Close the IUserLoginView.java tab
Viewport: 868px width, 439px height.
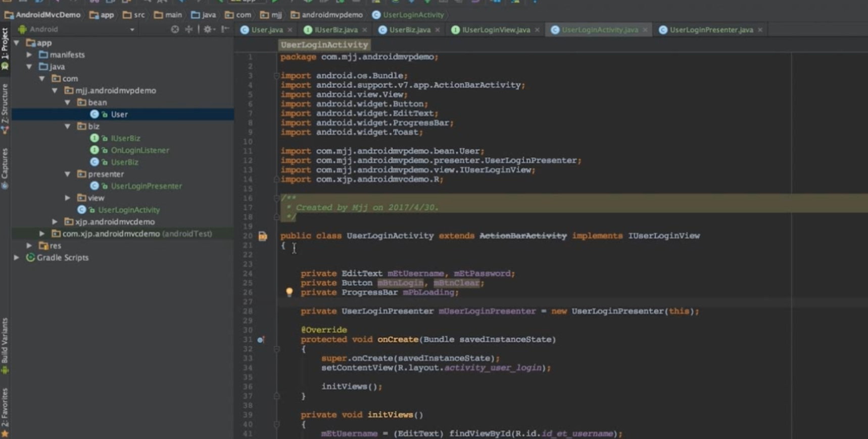click(537, 30)
